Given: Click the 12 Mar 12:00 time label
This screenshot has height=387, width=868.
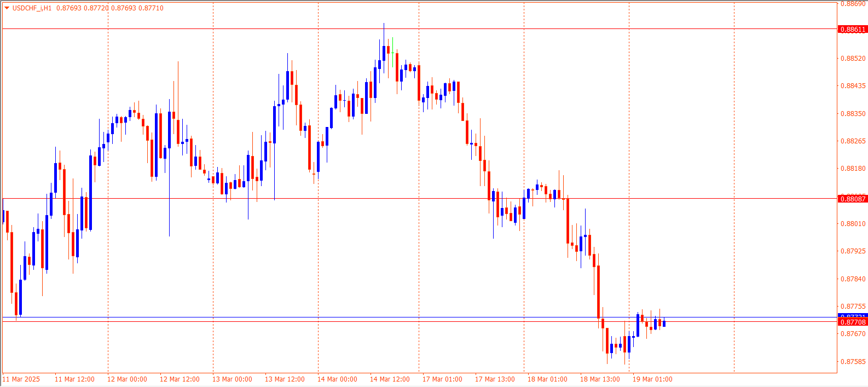Looking at the screenshot, I should [x=180, y=379].
